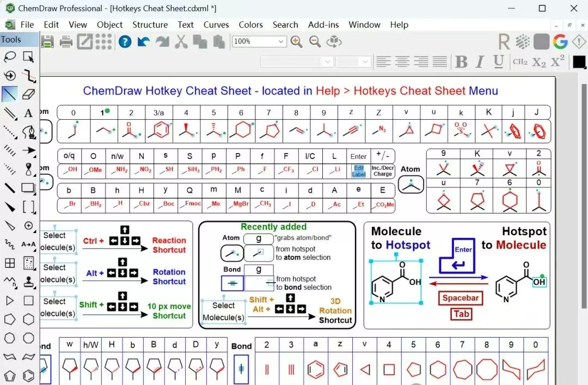Click the Undo button
Screen dimensions: 588x385
(144, 41)
